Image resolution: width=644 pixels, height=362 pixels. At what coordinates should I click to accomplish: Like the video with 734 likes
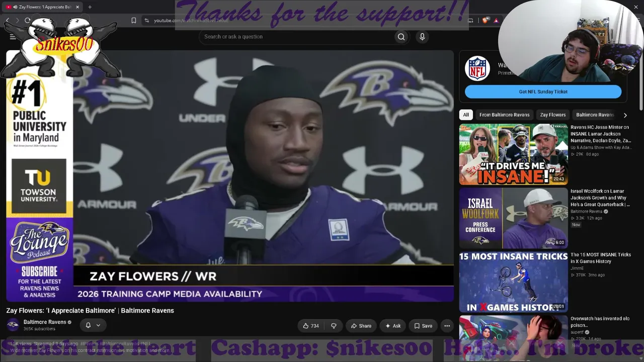(x=310, y=326)
